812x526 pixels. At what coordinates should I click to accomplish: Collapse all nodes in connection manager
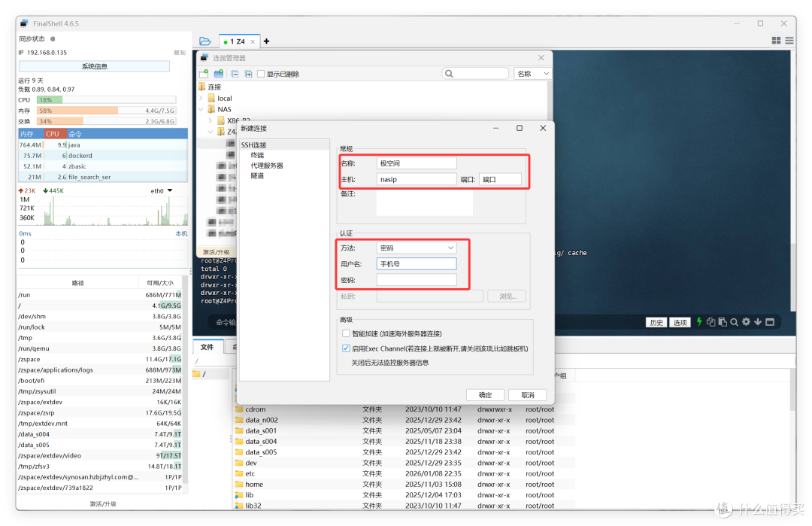pos(235,74)
